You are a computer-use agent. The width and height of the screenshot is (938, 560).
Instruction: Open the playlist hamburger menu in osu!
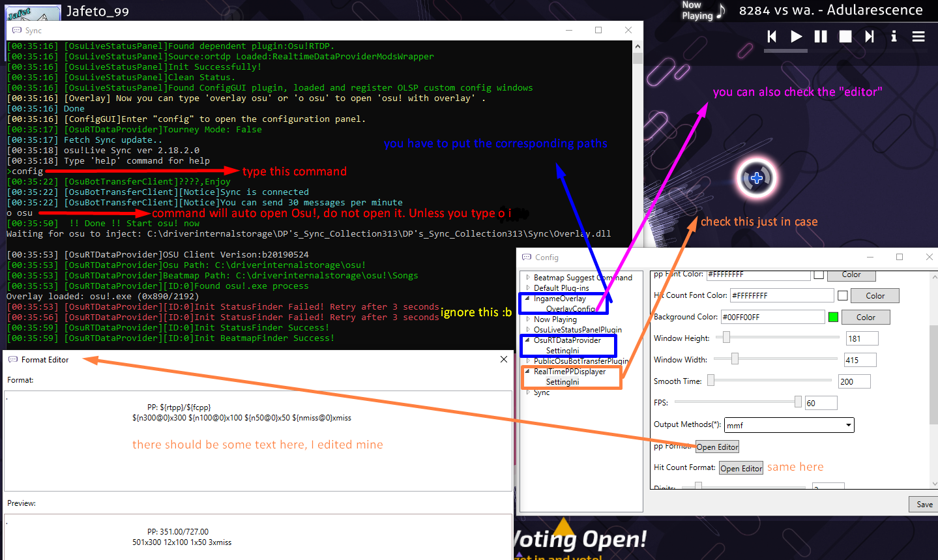[x=918, y=37]
